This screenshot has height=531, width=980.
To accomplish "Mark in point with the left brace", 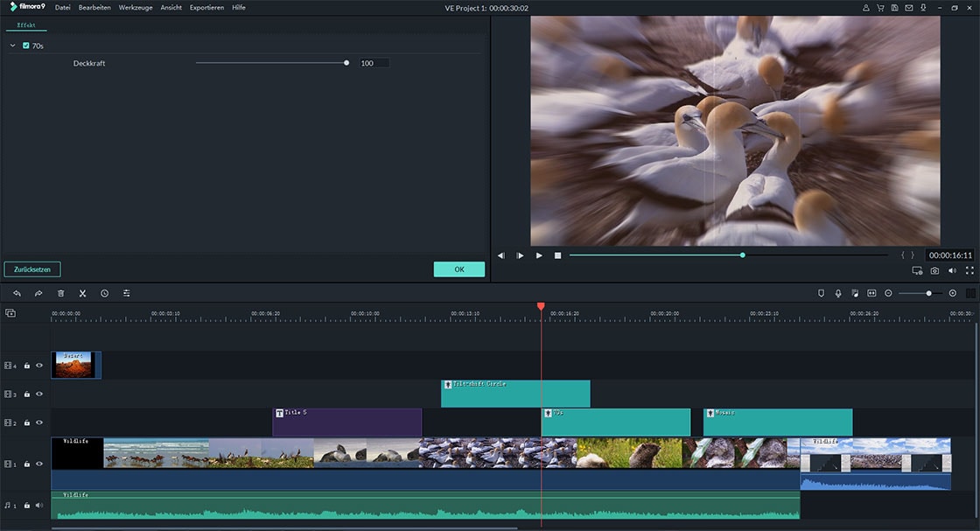I will [902, 255].
